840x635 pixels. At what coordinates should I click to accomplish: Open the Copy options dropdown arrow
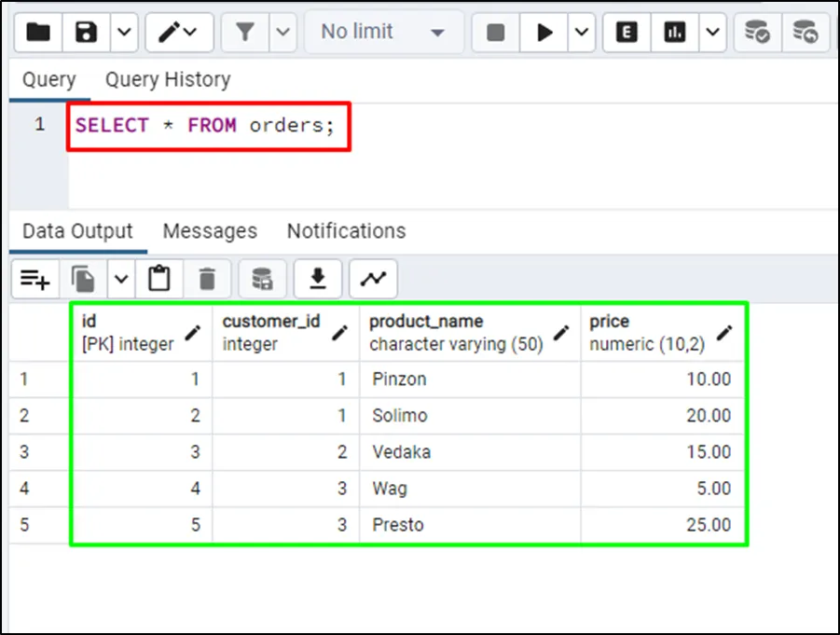coord(121,279)
